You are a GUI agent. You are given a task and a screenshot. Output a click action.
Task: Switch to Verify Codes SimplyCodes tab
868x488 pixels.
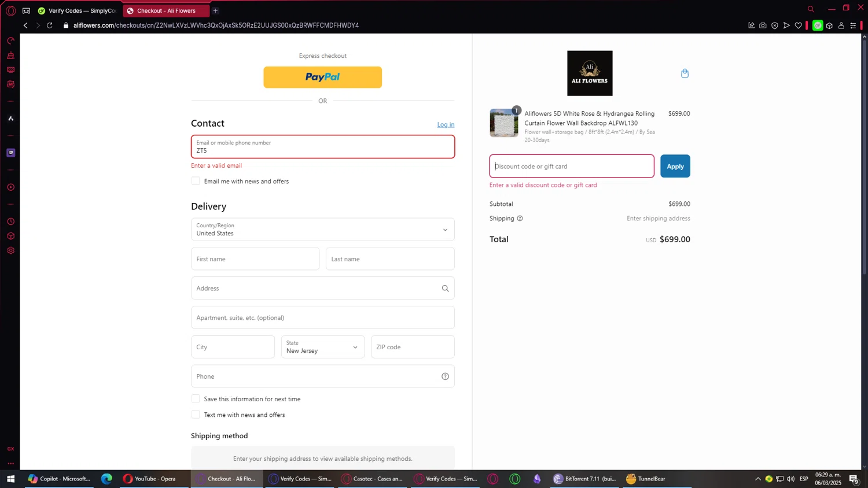pos(77,10)
